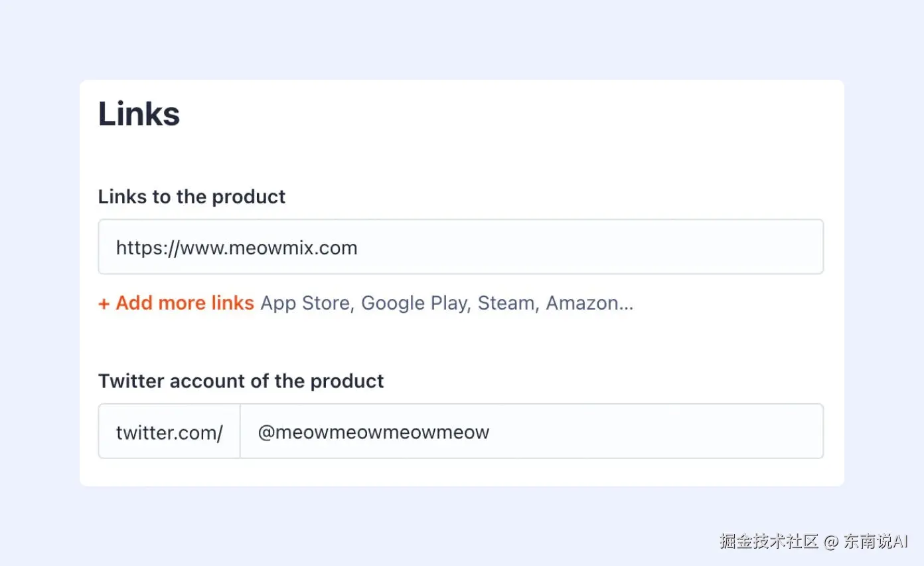Click the word "product" in the Twitter label
The image size is (924, 566).
tap(347, 381)
